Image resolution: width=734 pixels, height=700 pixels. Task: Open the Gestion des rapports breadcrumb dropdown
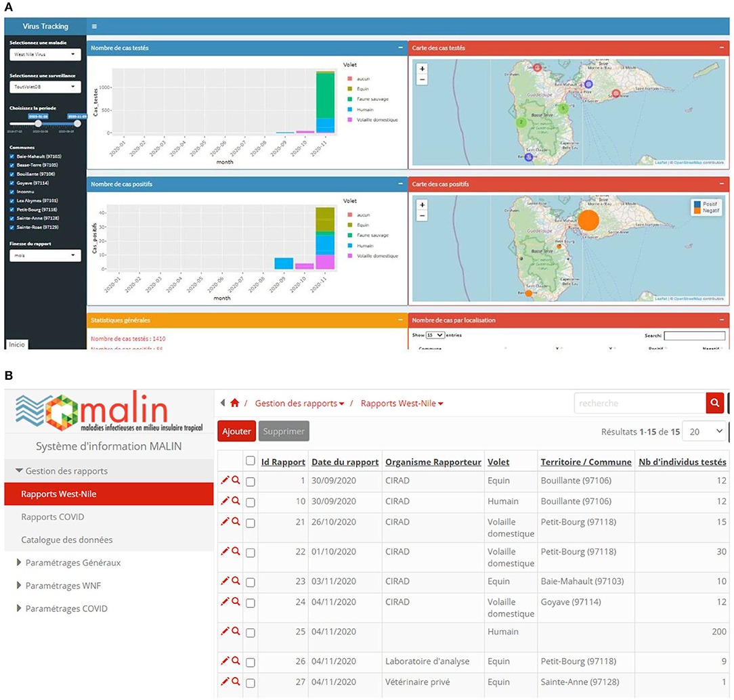point(299,403)
